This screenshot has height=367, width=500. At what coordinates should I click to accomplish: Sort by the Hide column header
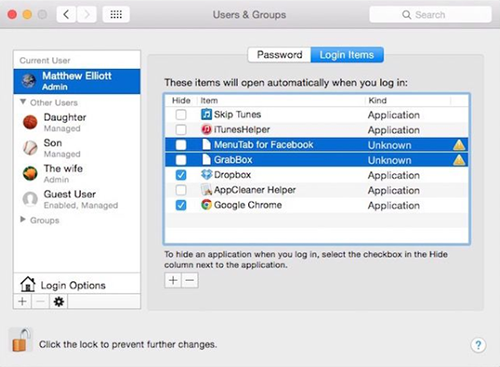point(181,100)
